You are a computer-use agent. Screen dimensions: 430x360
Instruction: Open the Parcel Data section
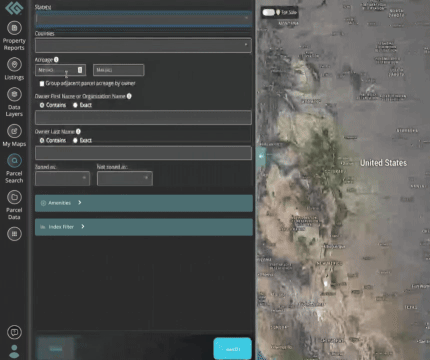pyautogui.click(x=14, y=205)
